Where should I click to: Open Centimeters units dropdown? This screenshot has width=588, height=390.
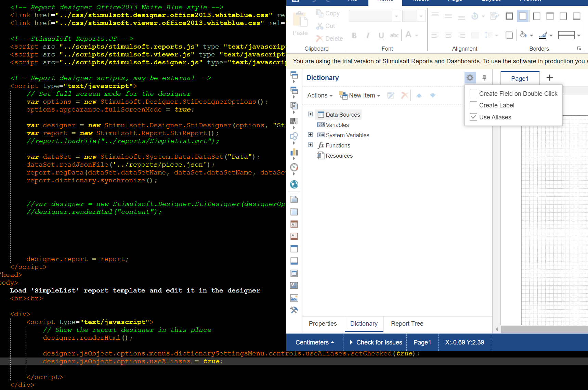(x=315, y=342)
